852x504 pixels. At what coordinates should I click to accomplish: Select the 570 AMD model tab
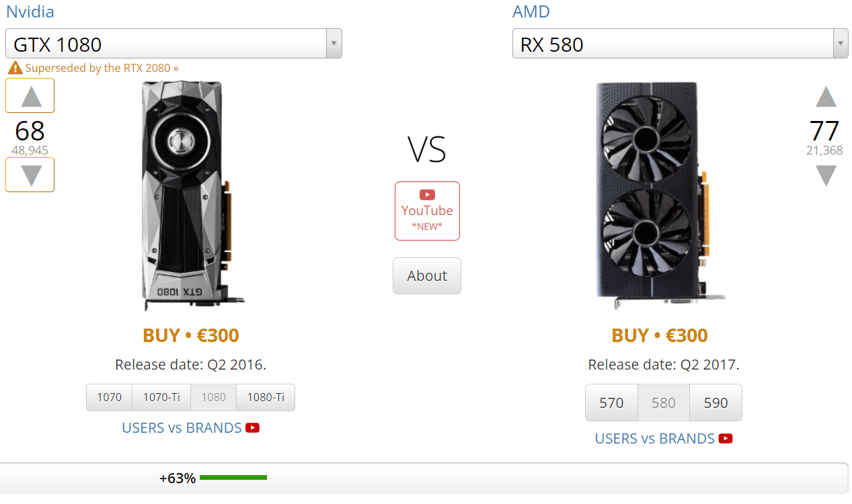click(x=611, y=403)
